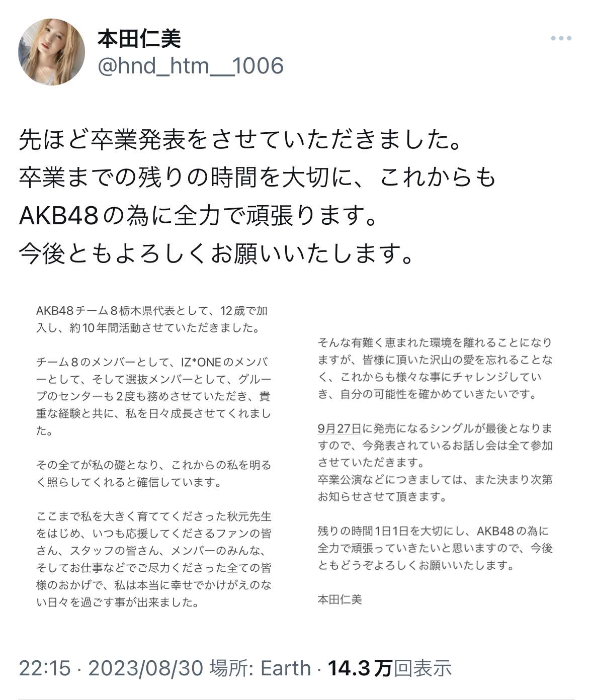
Task: Click the underlined 9月27日 date in letter
Action: click(x=340, y=428)
